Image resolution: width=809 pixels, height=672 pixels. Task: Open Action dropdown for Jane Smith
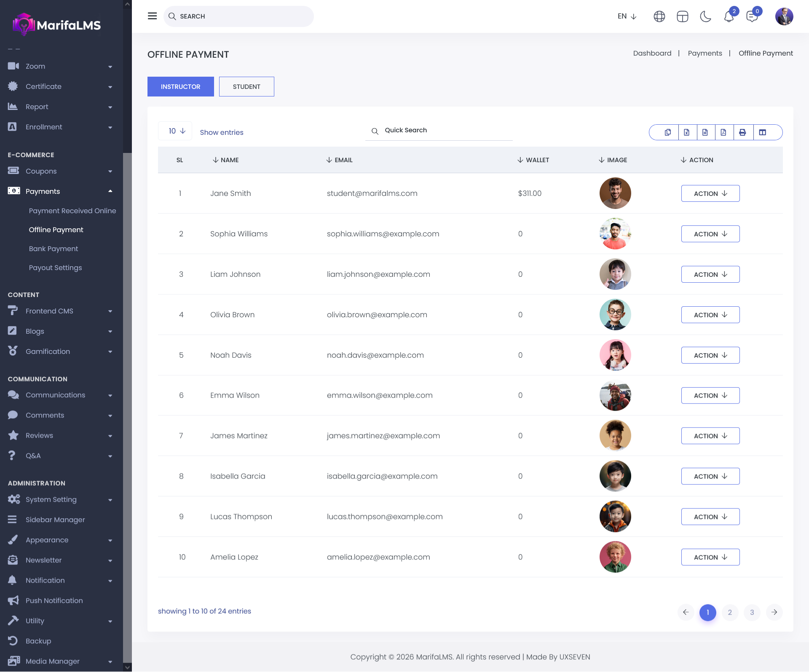pos(710,193)
